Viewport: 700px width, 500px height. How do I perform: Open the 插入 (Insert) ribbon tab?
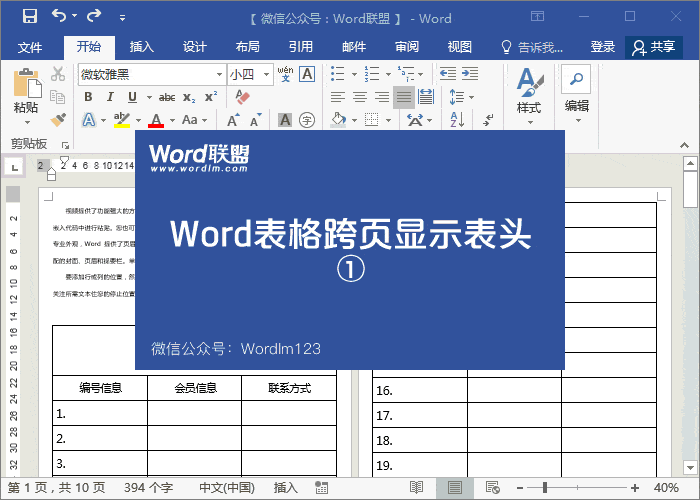(142, 47)
